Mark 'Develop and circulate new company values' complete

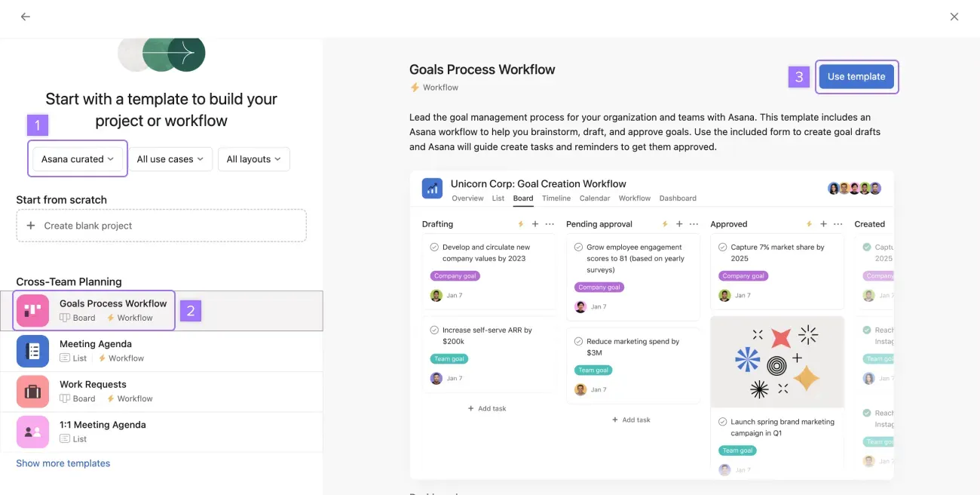434,247
